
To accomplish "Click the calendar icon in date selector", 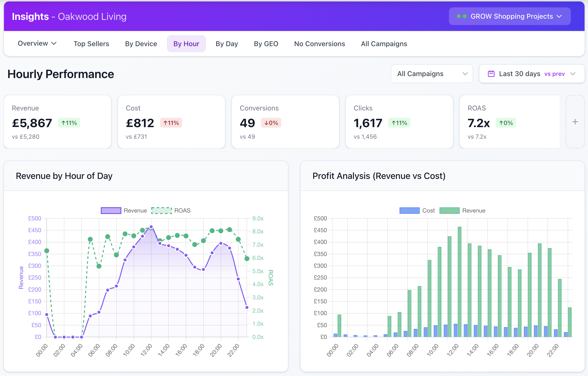I will point(491,74).
